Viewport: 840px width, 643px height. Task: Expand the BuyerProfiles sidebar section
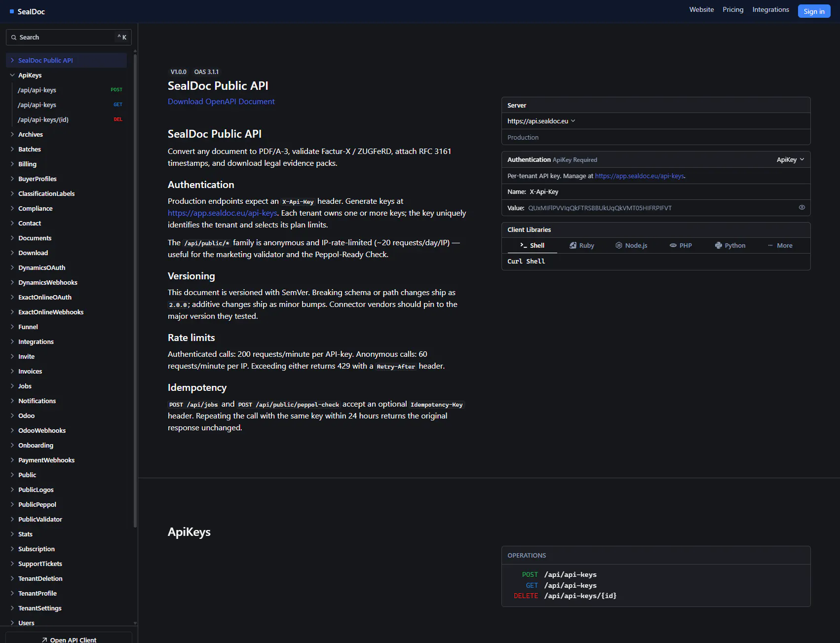[66, 179]
